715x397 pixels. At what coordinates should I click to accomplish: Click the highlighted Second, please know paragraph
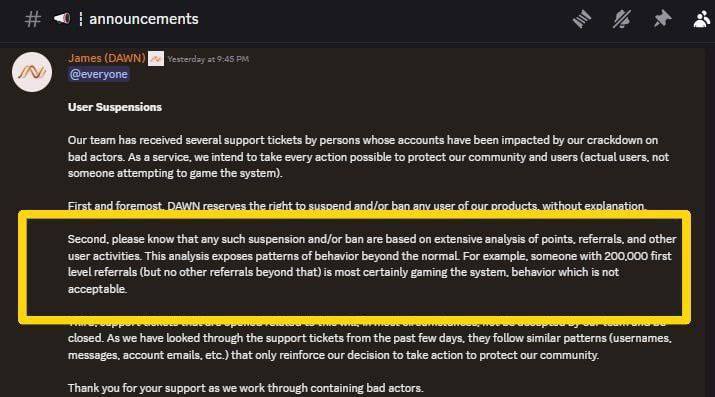pos(372,264)
